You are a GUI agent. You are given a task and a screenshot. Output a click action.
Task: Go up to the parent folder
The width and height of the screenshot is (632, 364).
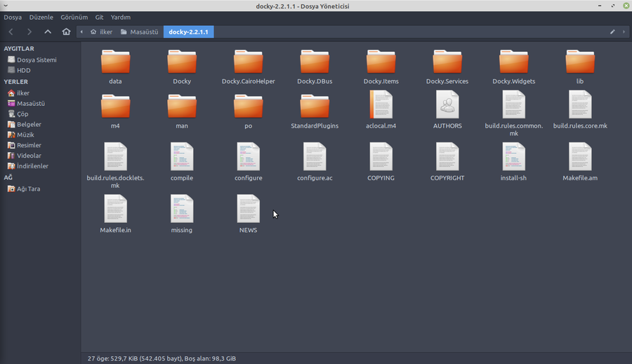coord(48,32)
